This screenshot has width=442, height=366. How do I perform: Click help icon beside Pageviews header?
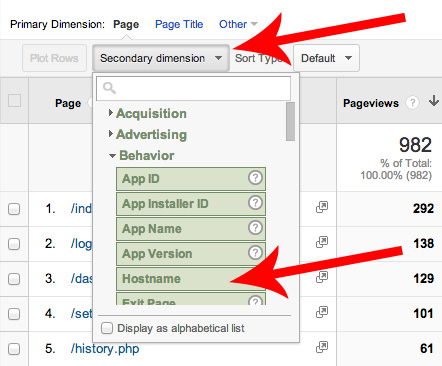412,103
